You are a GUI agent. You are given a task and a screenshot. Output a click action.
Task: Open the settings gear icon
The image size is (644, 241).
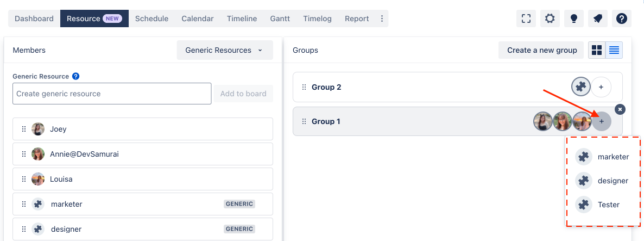click(550, 18)
